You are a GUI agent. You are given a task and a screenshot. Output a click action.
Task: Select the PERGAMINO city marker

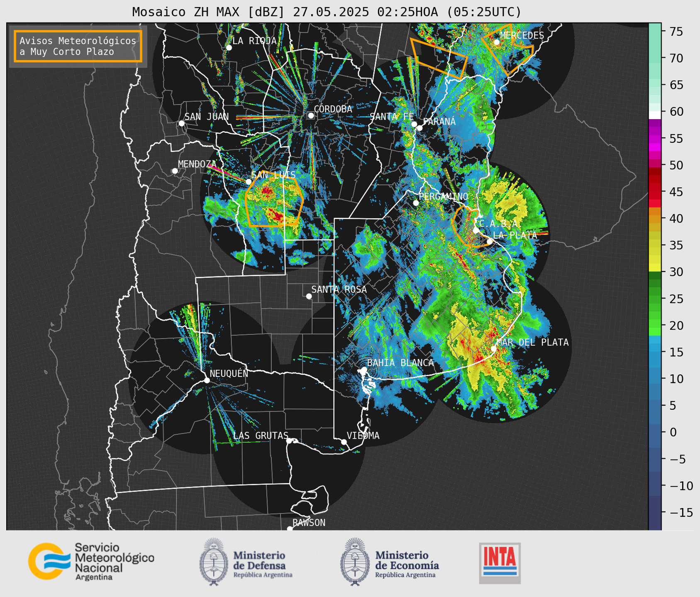(416, 203)
